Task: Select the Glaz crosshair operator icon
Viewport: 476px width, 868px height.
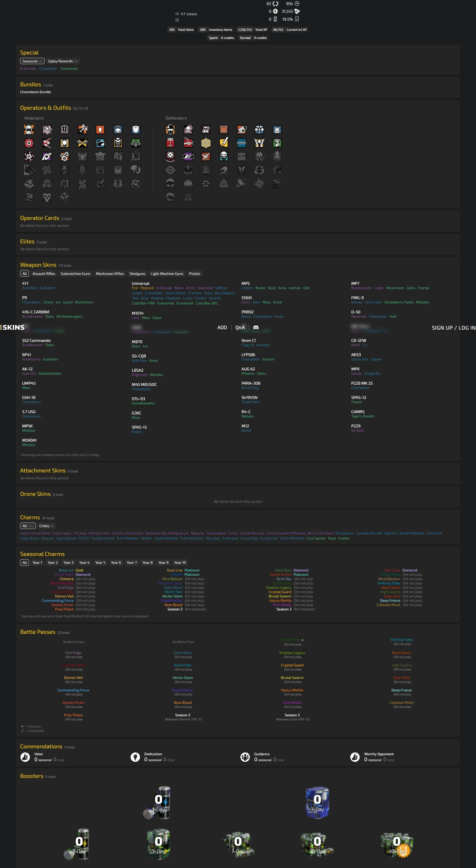Action: (29, 143)
